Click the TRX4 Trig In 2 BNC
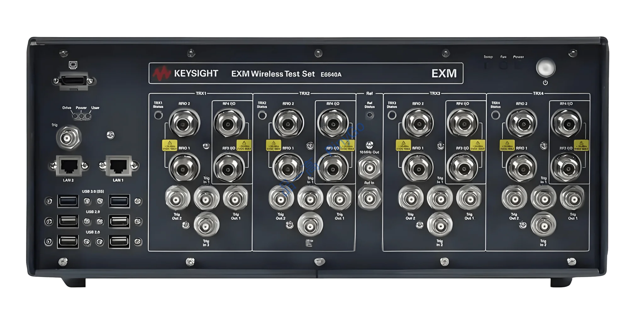Image resolution: width=644 pixels, height=316 pixels. tap(543, 225)
